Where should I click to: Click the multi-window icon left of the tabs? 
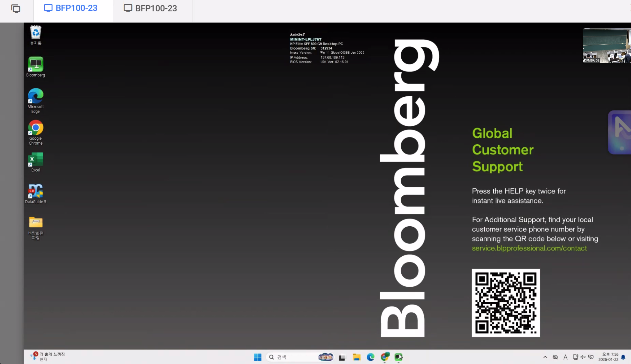pos(16,9)
